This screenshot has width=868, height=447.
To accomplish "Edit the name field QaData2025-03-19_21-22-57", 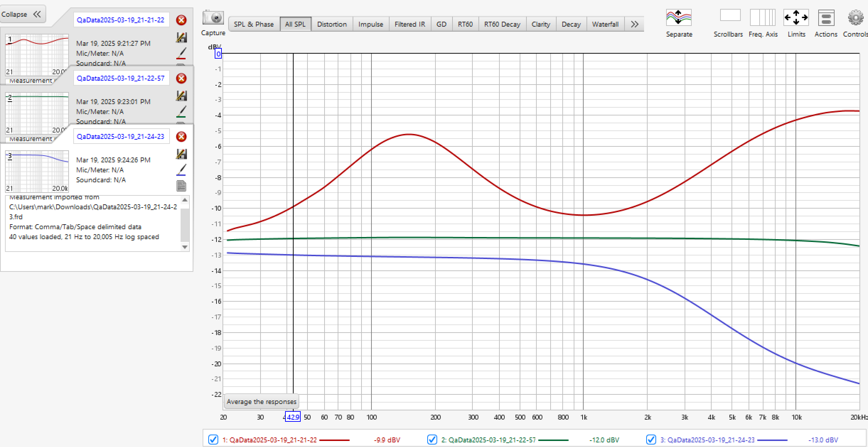I will tap(121, 78).
